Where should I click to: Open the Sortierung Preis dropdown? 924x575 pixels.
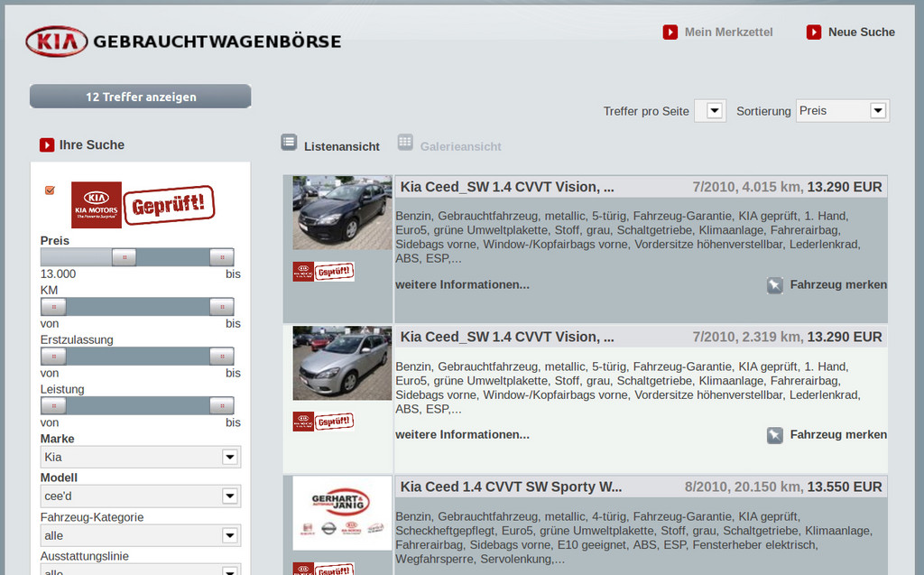[843, 111]
